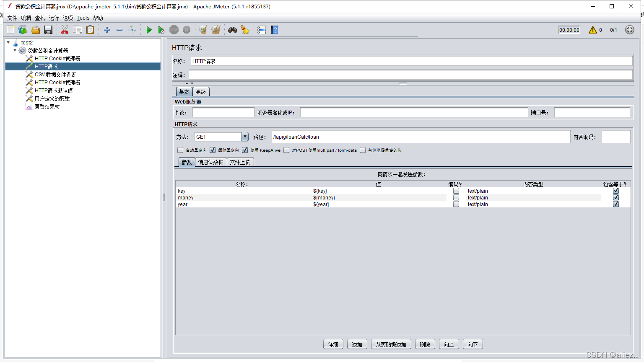The width and height of the screenshot is (644, 362).
Task: Open the 文件 menu
Action: tap(12, 18)
